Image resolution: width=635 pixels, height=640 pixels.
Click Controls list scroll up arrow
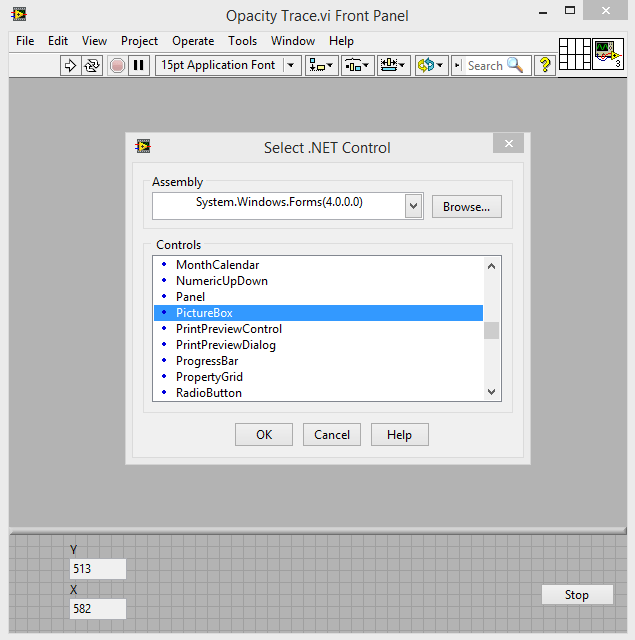(x=491, y=266)
